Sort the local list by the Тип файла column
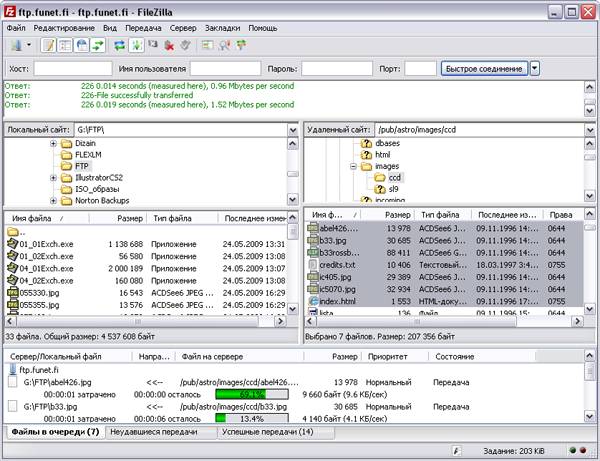This screenshot has height=461, width=600. click(183, 218)
